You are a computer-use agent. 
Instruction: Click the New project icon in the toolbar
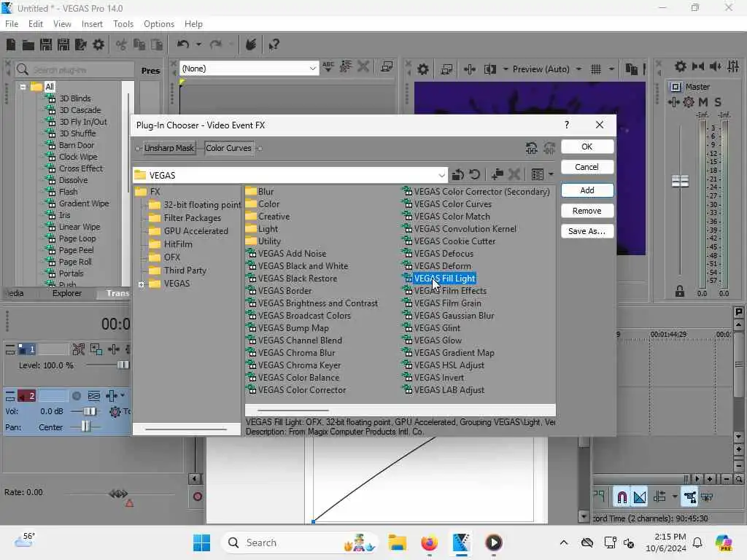coord(11,44)
